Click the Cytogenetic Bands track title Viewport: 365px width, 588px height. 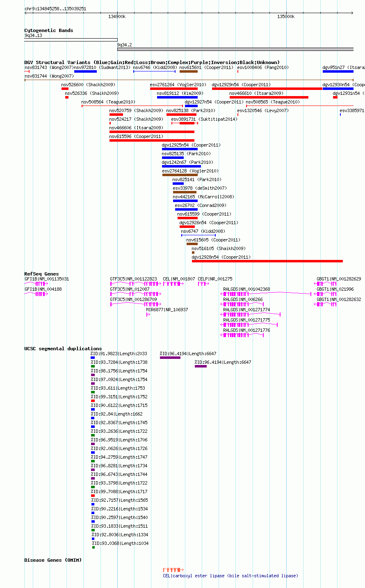(x=48, y=30)
